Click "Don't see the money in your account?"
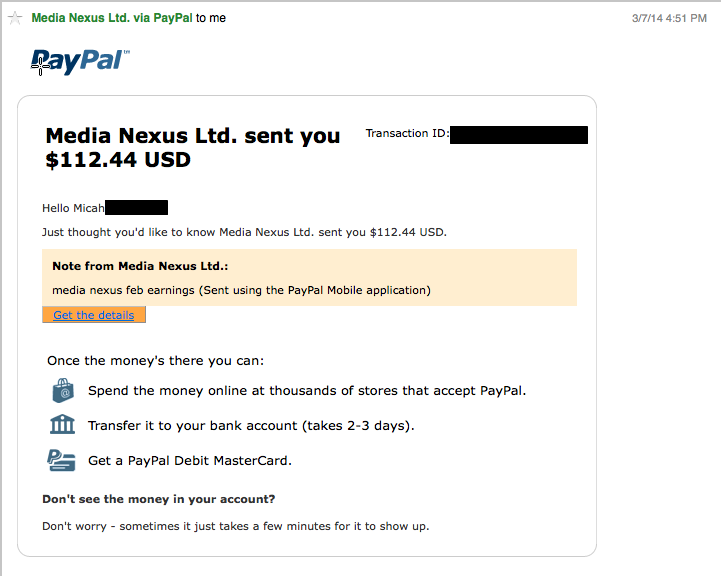Screen dimensions: 721x576 [159, 499]
